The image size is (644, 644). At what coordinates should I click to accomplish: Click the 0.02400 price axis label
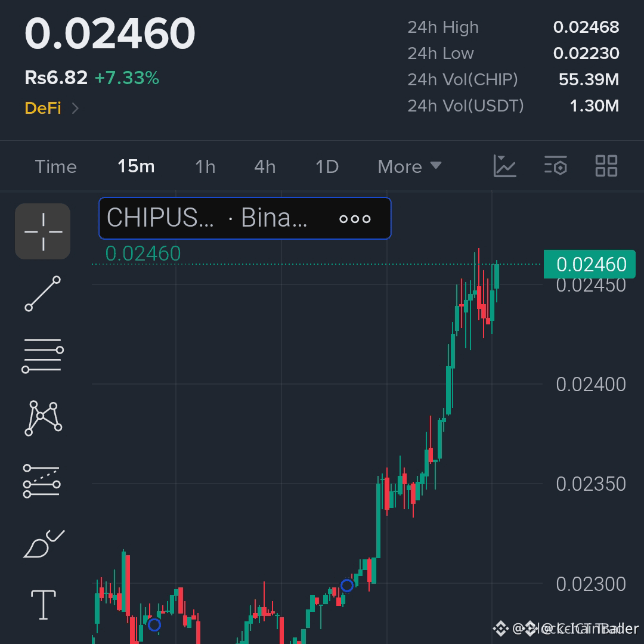tap(590, 385)
